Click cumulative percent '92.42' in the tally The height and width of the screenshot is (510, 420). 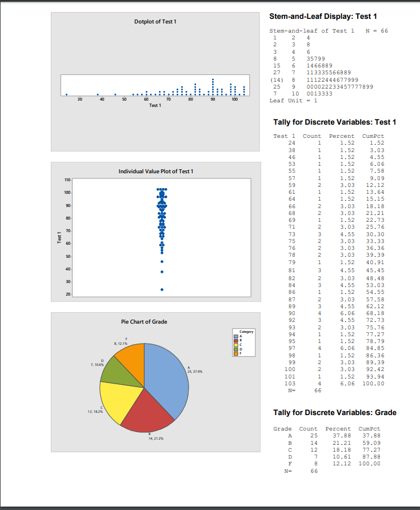click(375, 369)
